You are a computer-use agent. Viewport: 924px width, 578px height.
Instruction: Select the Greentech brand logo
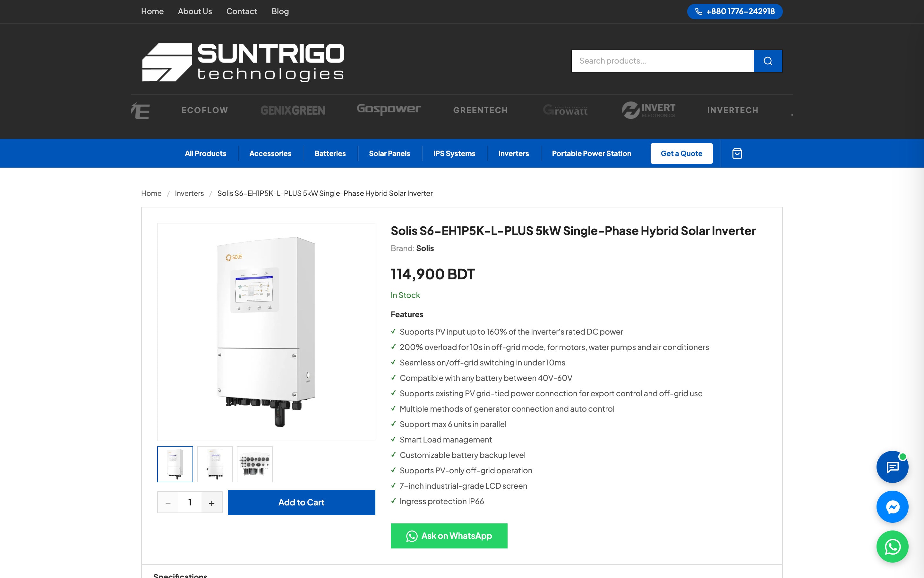pyautogui.click(x=480, y=110)
